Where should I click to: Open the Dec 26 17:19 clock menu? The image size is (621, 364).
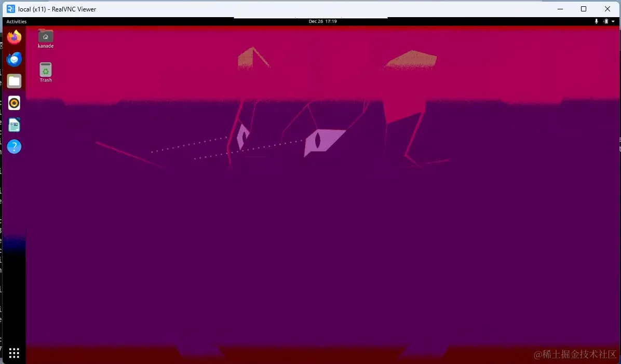[x=323, y=21]
